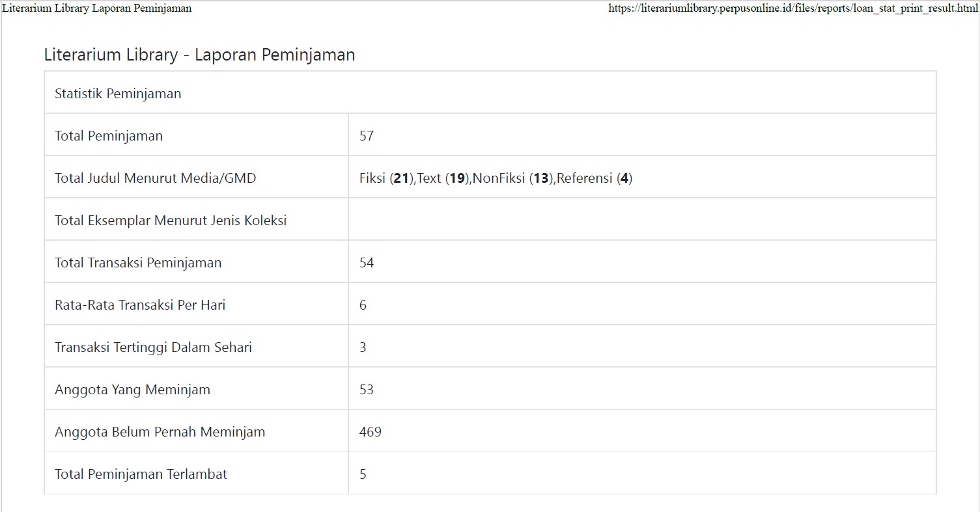Select the Rata-Rata Transaksi Per Hari label
The width and height of the screenshot is (980, 512).
point(140,304)
